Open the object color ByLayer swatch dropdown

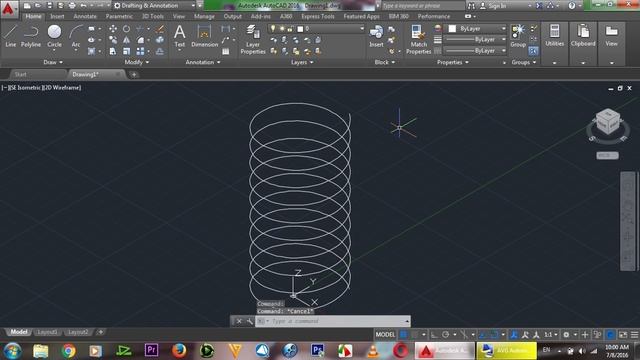click(x=475, y=29)
